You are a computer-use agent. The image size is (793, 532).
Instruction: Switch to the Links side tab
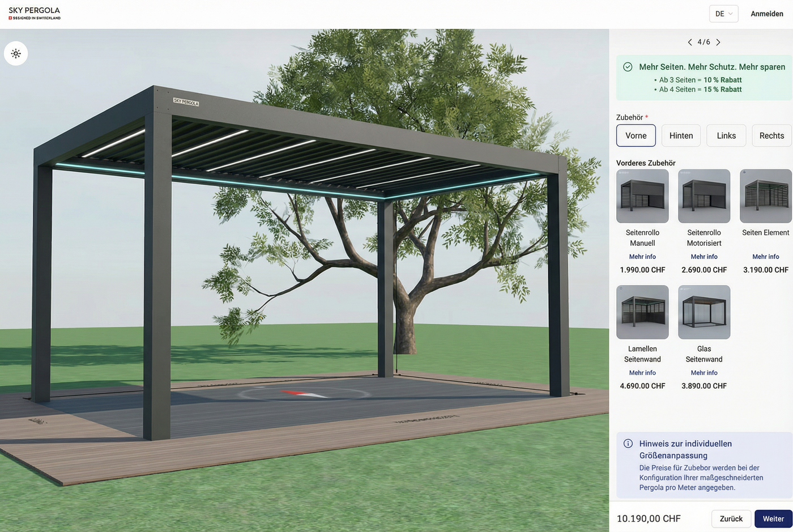tap(726, 136)
